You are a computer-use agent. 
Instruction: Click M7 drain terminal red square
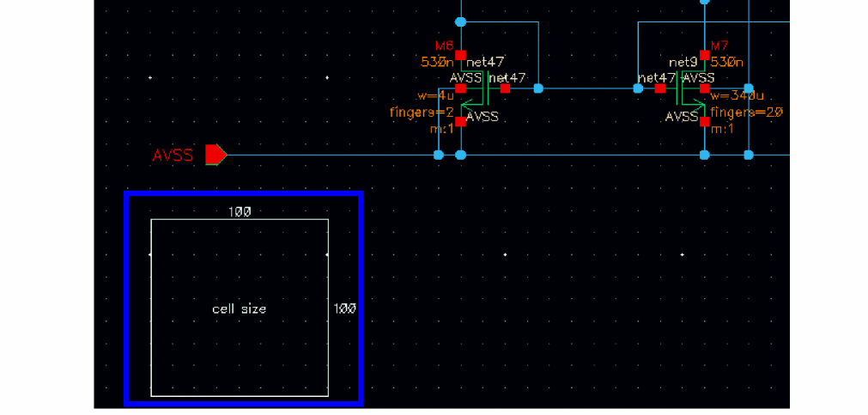pos(704,55)
